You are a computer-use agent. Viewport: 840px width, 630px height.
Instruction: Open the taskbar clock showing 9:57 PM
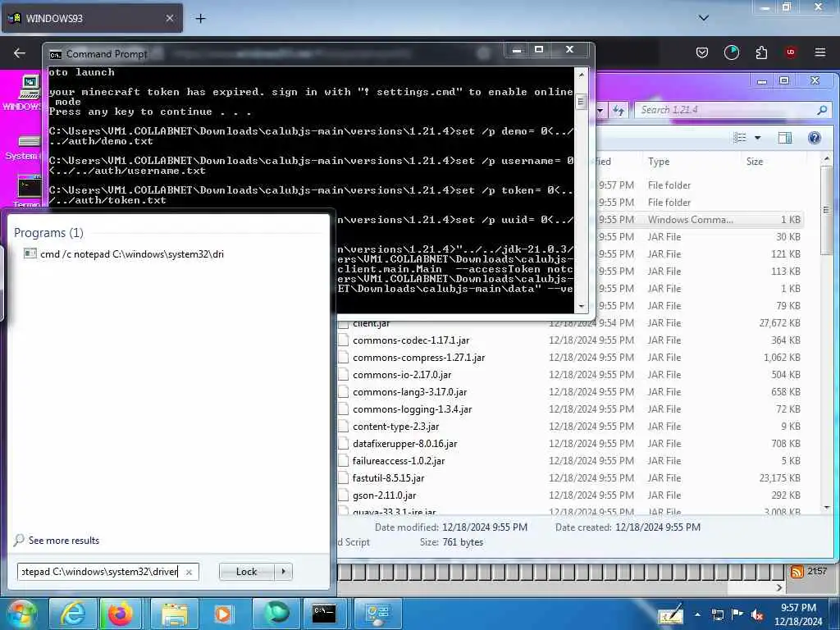(798, 614)
